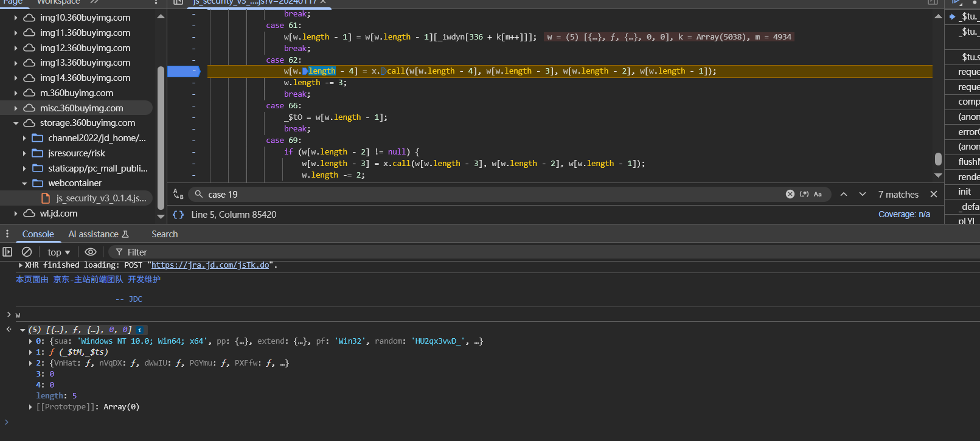The image size is (980, 441).
Task: Clear the 'case 19' search text
Action: 790,194
